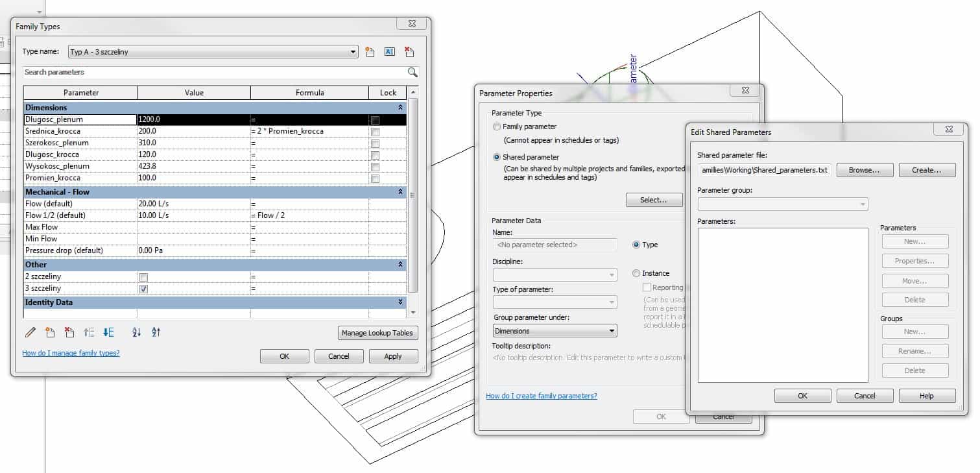This screenshot has width=980, height=473.
Task: Uncheck the 3 szczeliny checkbox
Action: [143, 289]
